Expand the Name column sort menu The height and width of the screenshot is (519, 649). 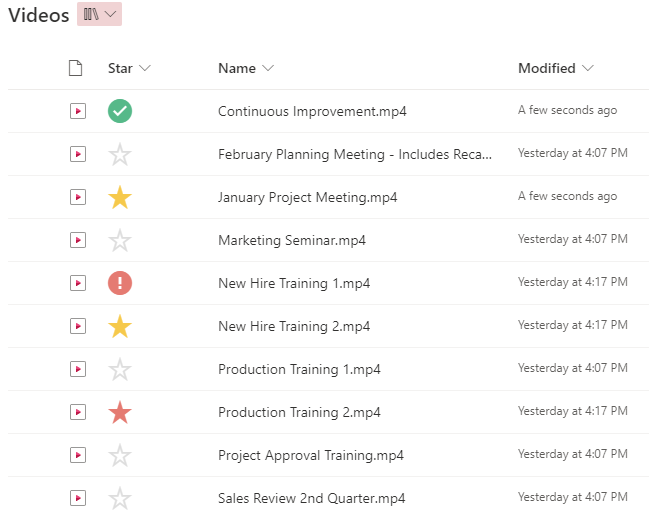tap(268, 68)
